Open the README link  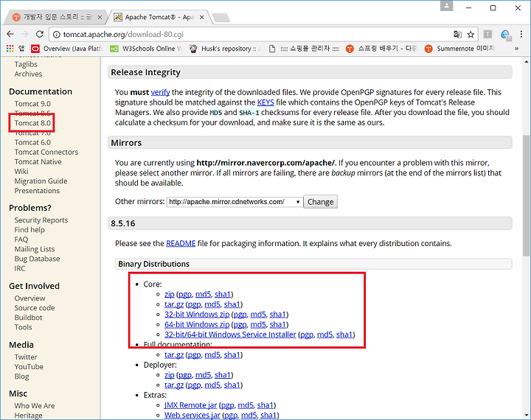[181, 243]
